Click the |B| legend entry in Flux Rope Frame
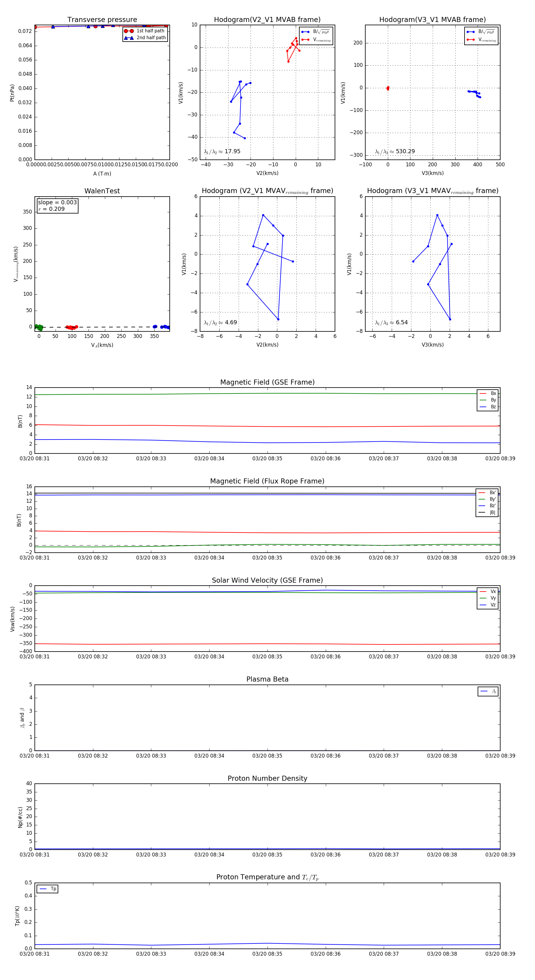The height and width of the screenshot is (980, 535). (487, 513)
